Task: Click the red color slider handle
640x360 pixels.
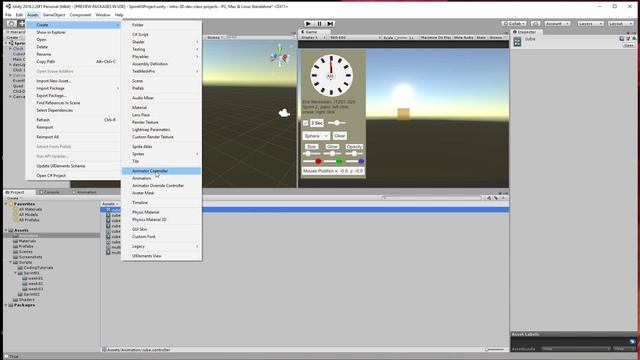Action: click(318, 162)
